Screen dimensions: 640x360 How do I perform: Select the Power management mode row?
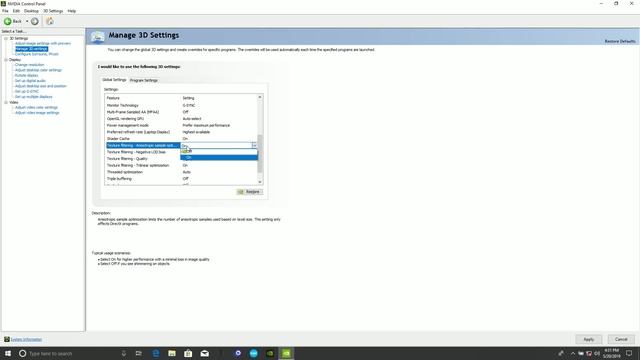click(x=181, y=125)
